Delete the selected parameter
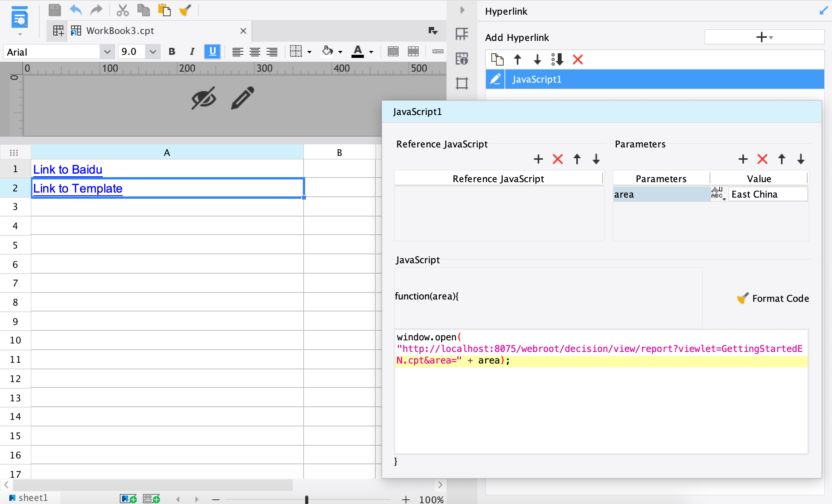Viewport: 832px width, 504px height. pos(762,159)
